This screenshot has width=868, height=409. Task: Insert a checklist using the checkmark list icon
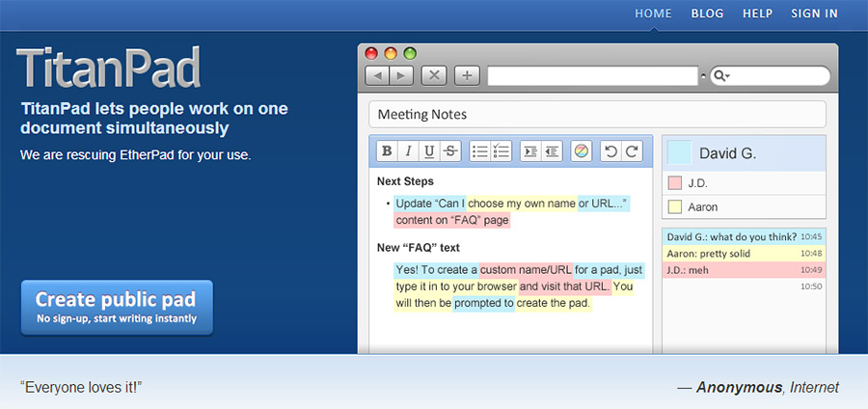pyautogui.click(x=501, y=151)
